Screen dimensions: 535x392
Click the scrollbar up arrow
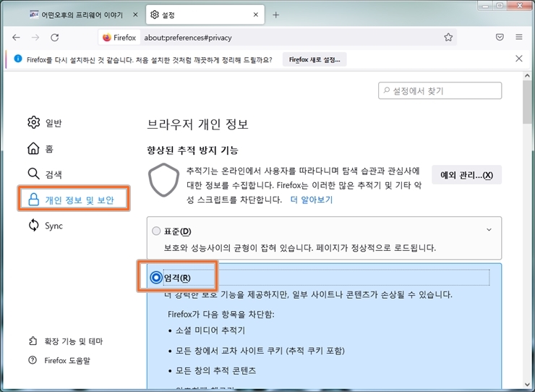527,76
